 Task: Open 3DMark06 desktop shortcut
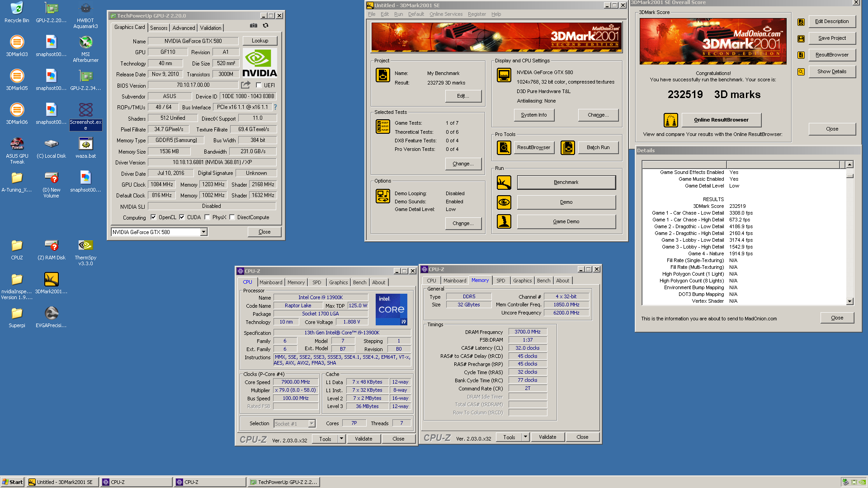click(x=17, y=113)
